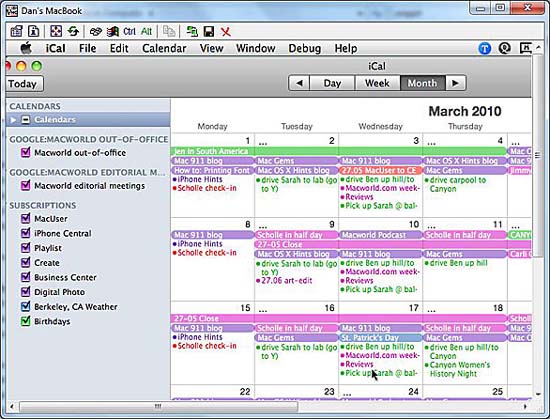Select the Month view button

(x=422, y=83)
